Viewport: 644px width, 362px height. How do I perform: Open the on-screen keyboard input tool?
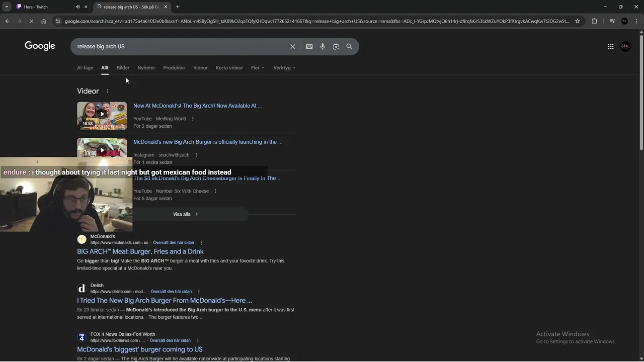coord(309,46)
